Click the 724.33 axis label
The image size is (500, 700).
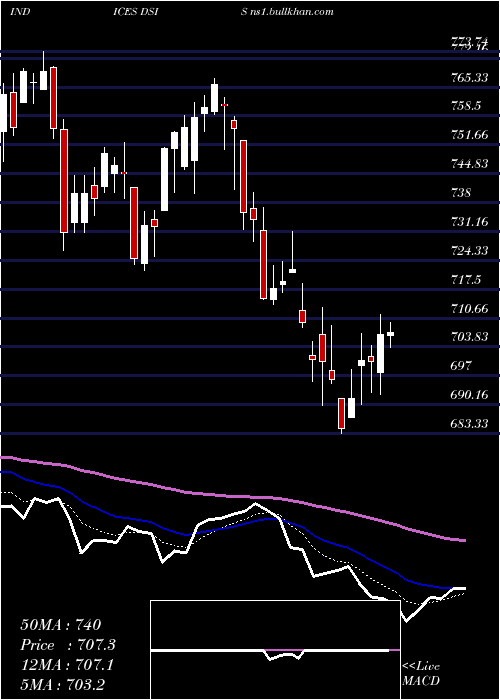click(x=469, y=251)
